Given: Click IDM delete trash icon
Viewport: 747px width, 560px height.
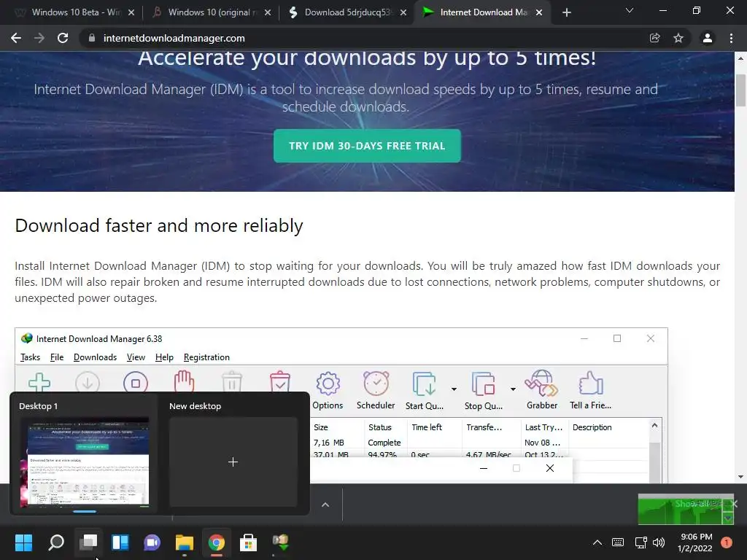Looking at the screenshot, I should pos(232,382).
